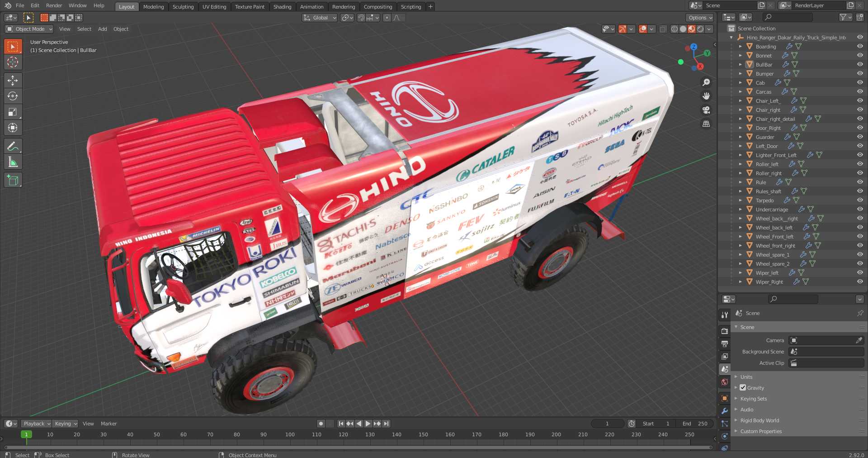Click the current frame field
The height and width of the screenshot is (458, 868).
point(607,424)
